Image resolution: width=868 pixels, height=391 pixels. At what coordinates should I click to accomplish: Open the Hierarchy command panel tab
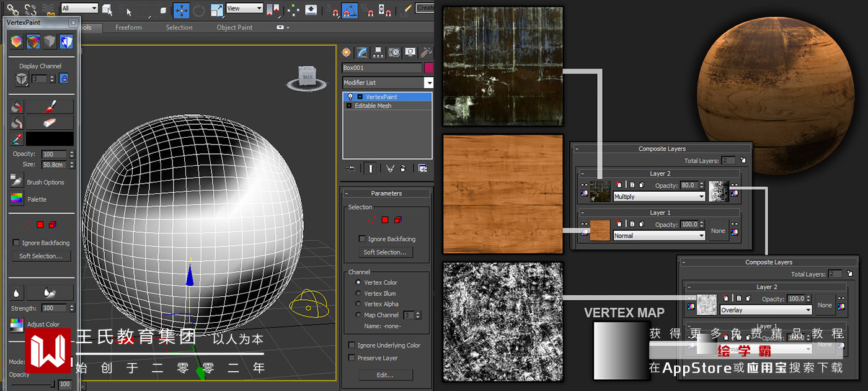pyautogui.click(x=378, y=53)
